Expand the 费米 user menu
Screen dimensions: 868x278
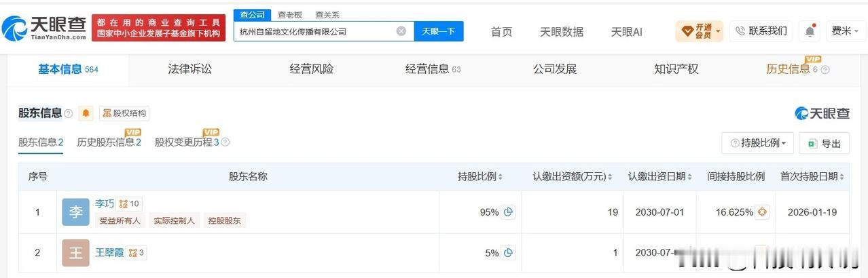click(x=846, y=31)
